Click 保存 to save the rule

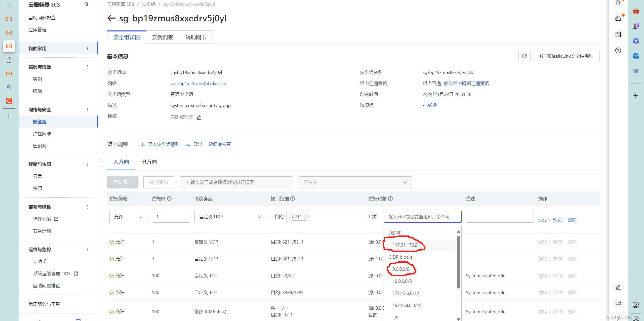point(543,220)
